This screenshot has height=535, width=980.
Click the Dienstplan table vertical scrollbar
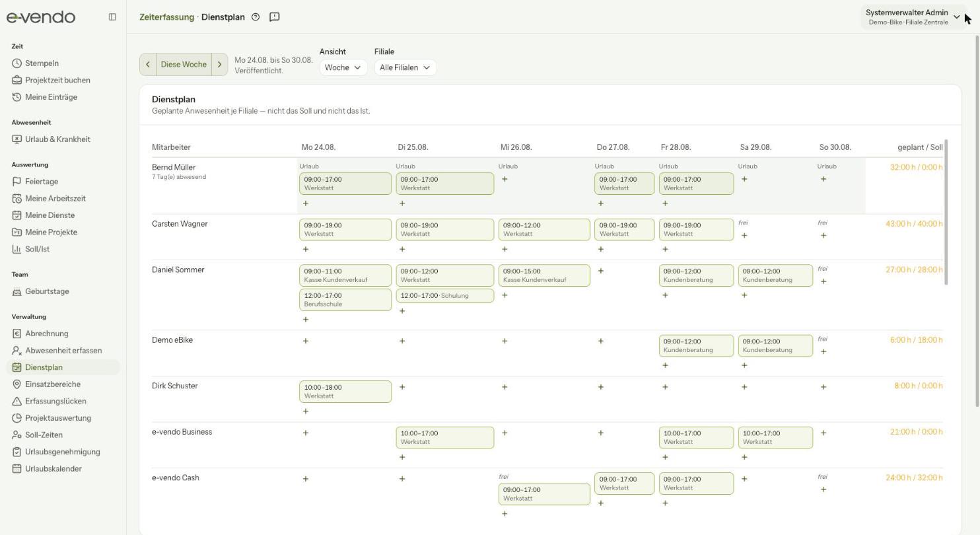point(946,213)
